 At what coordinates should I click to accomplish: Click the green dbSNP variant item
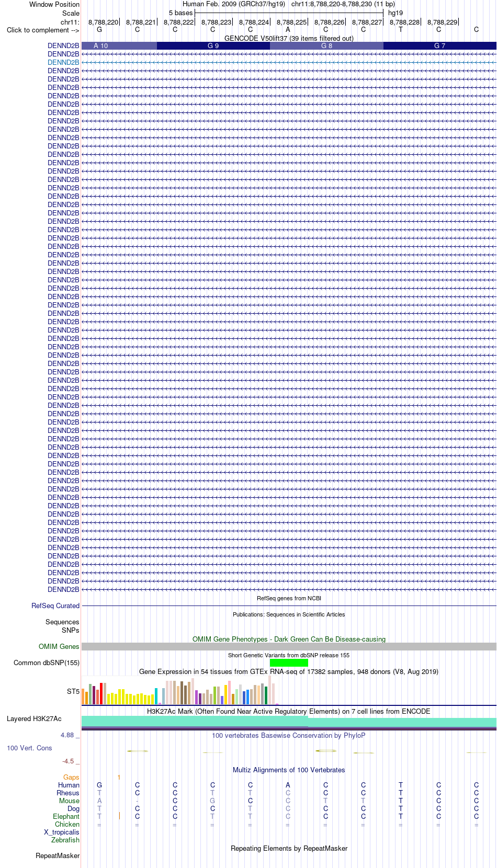(289, 663)
